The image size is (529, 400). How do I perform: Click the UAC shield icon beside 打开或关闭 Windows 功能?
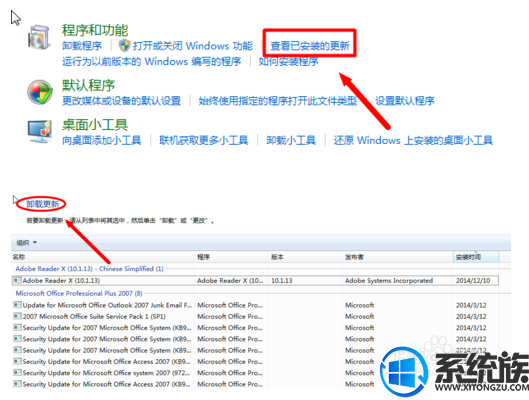(x=124, y=45)
